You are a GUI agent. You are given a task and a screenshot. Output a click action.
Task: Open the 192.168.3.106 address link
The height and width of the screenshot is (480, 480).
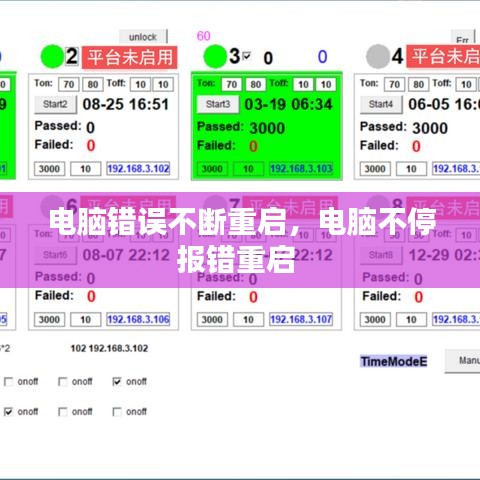(138, 319)
